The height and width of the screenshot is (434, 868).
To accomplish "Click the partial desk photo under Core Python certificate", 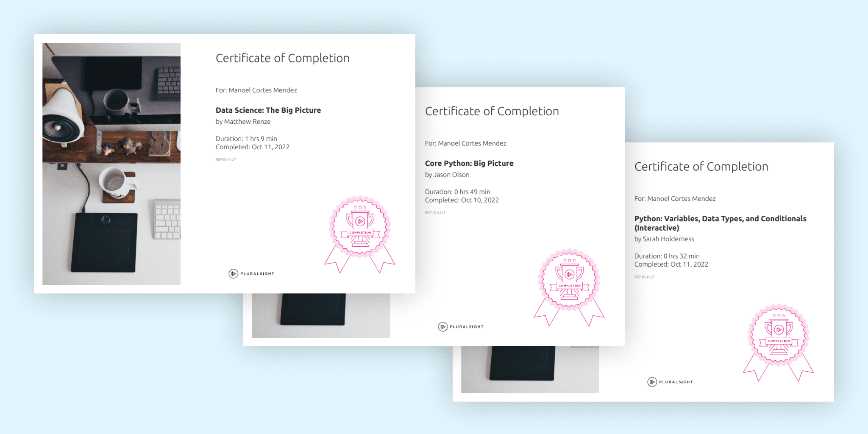I will 320,315.
